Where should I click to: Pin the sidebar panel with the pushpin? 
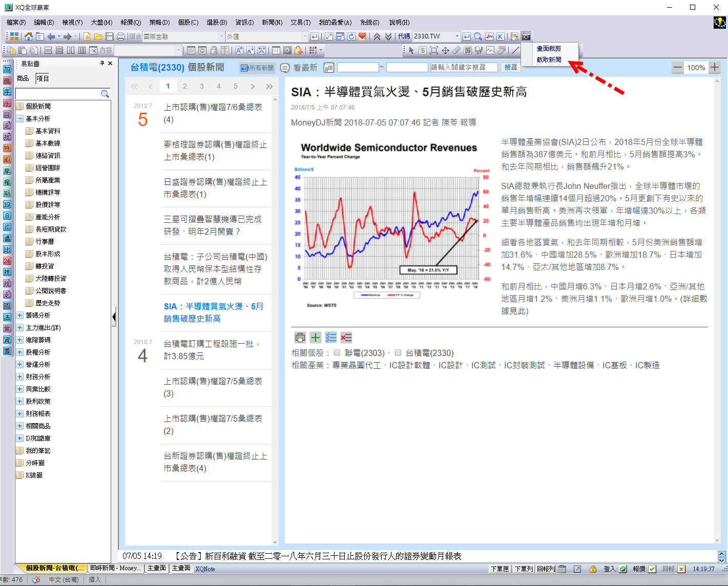(x=102, y=64)
